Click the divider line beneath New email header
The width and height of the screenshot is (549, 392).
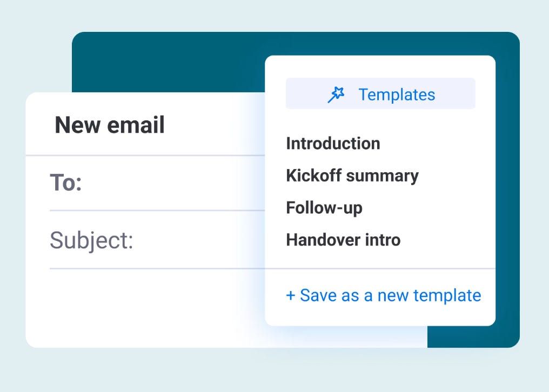tap(145, 155)
